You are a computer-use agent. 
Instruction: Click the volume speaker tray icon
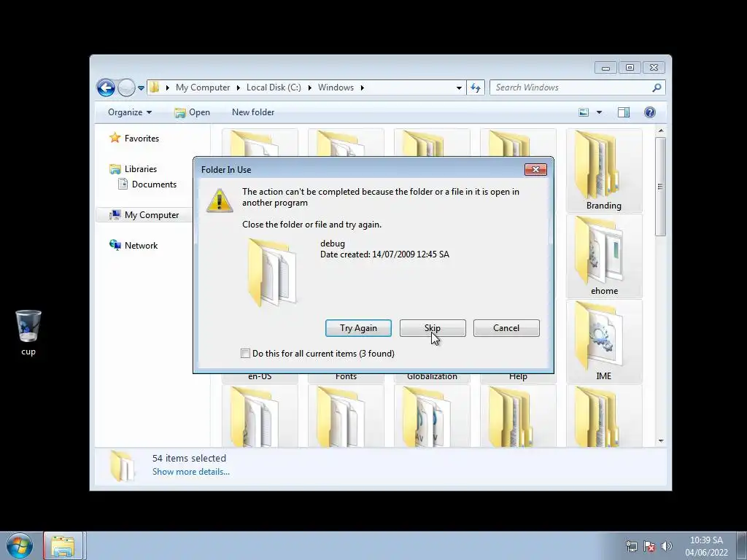point(667,546)
